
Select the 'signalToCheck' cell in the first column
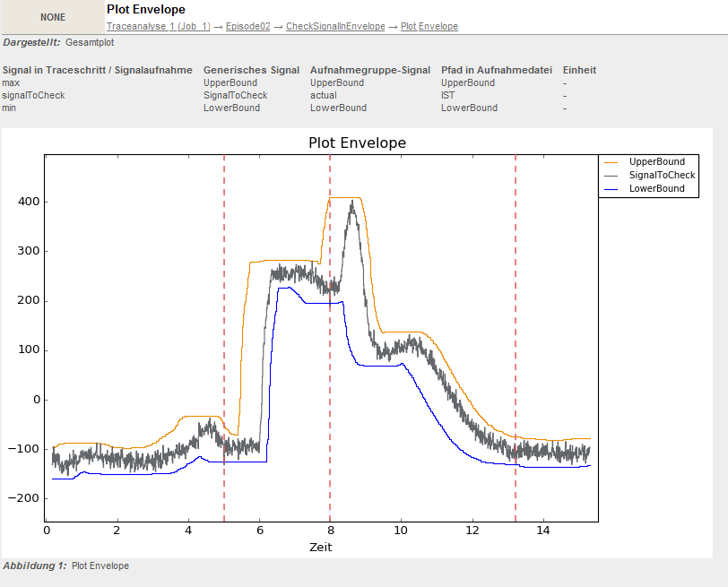(x=33, y=95)
